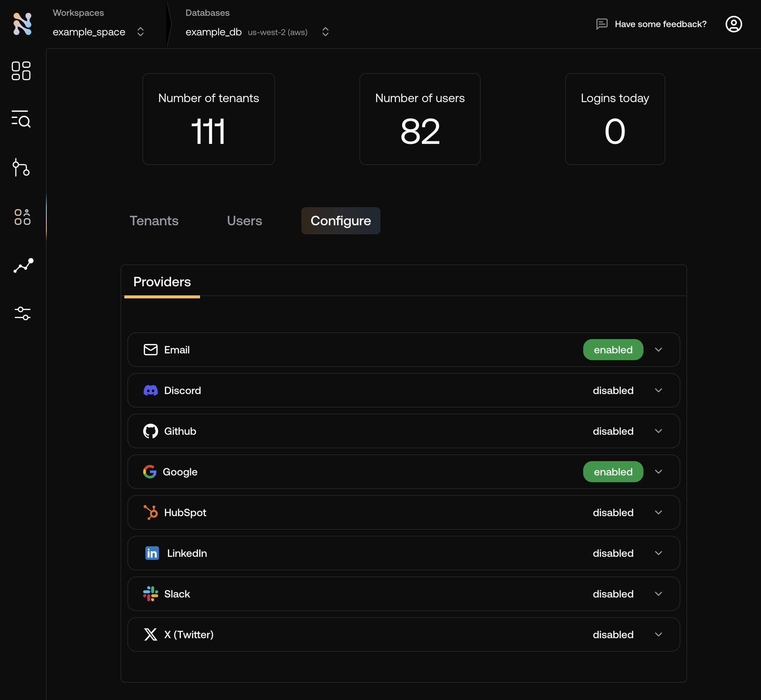Expand the Slack provider chevron
Image resolution: width=761 pixels, height=700 pixels.
coord(658,593)
